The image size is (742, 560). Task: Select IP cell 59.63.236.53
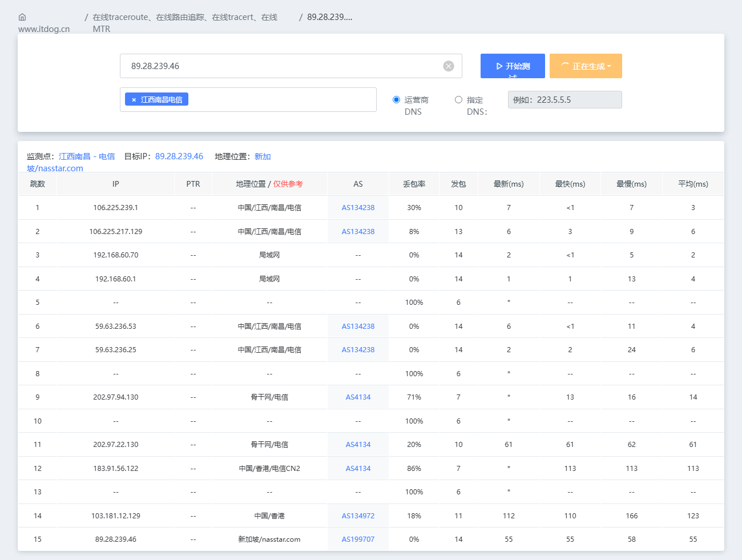coord(116,327)
